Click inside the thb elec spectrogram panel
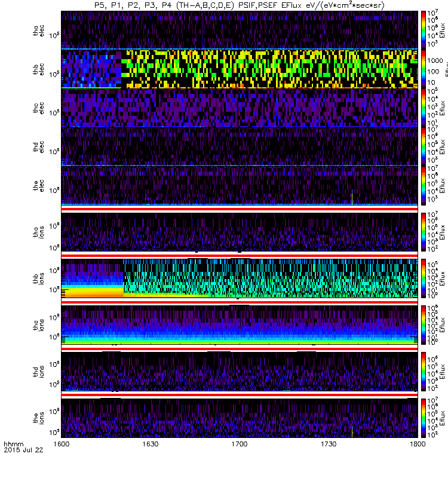The height and width of the screenshot is (478, 448). [x=240, y=69]
